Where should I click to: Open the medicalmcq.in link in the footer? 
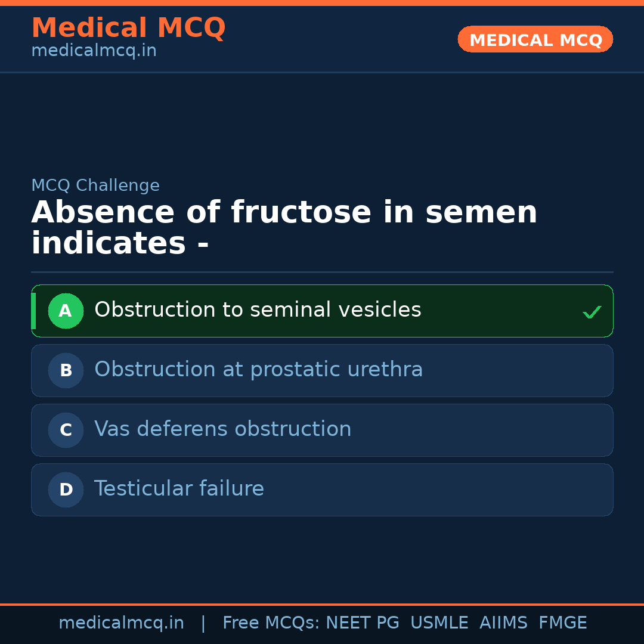[x=121, y=623]
